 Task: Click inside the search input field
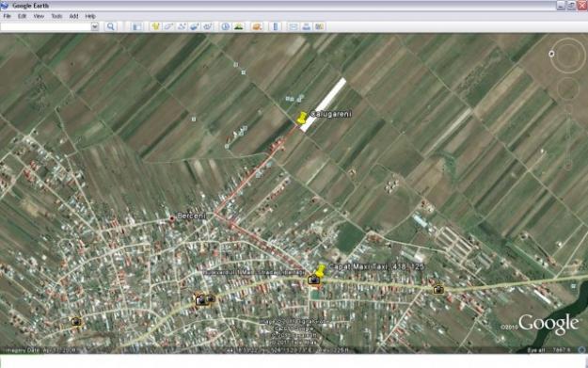tap(46, 26)
